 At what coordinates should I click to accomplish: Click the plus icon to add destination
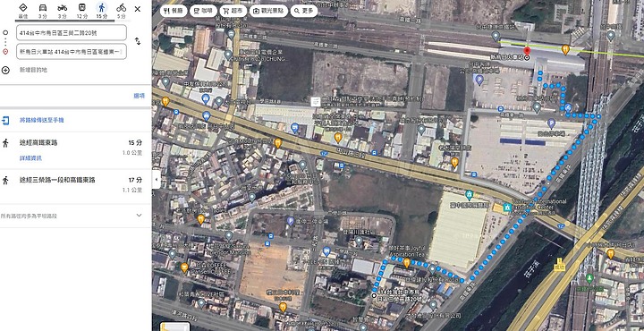[5, 70]
